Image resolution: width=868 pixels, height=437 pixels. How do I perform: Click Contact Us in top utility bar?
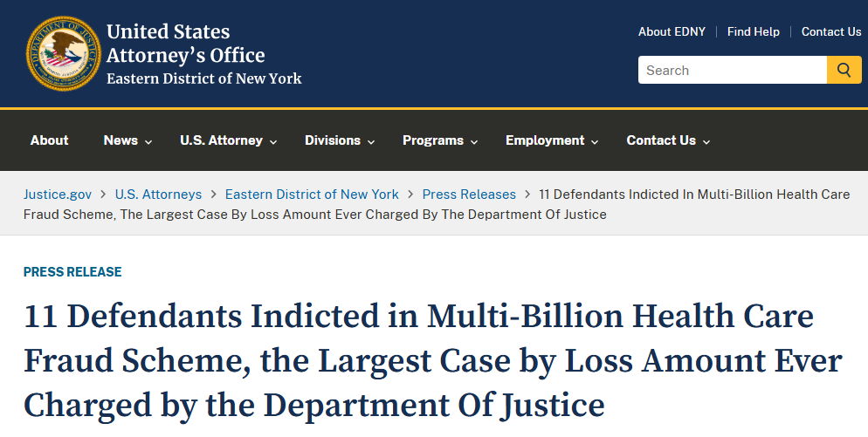(831, 31)
